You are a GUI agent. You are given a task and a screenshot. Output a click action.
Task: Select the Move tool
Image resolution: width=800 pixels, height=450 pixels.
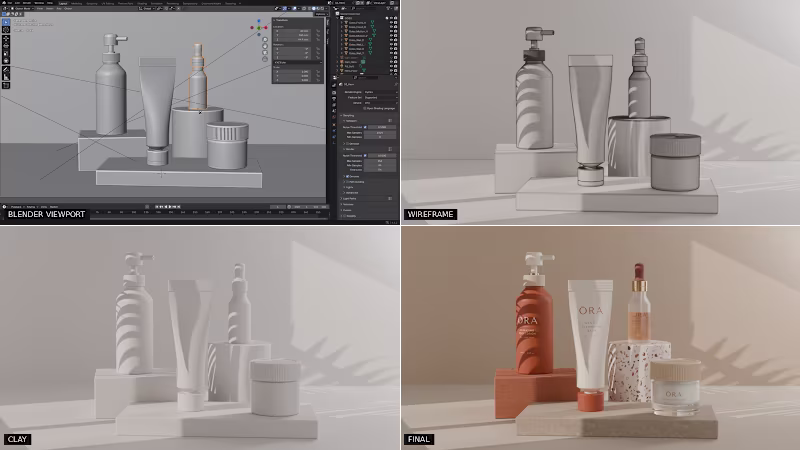(6, 38)
